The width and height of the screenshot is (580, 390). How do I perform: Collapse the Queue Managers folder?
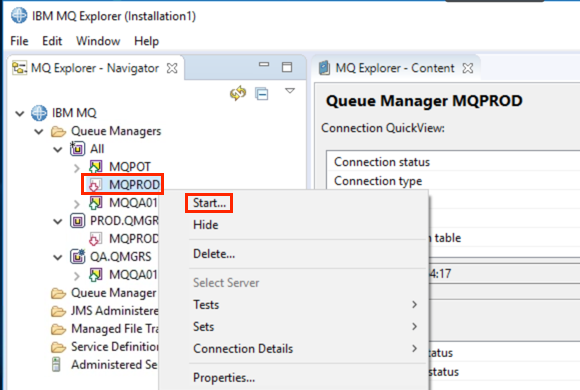(39, 132)
